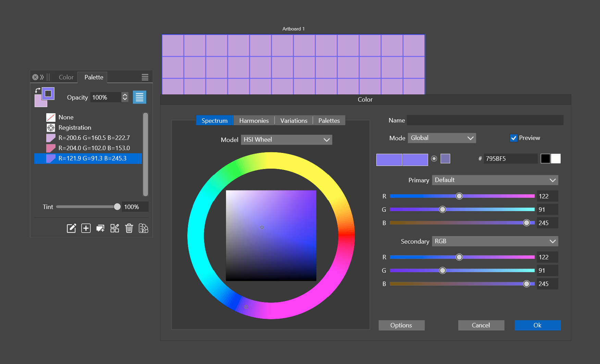Uncheck the Preview checkbox
Screen dimensions: 600x364
513,138
